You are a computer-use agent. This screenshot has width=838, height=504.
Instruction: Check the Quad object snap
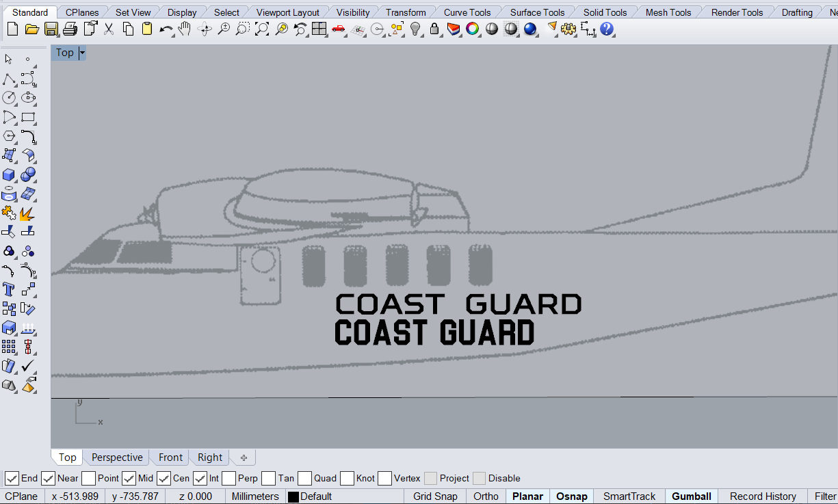(305, 478)
